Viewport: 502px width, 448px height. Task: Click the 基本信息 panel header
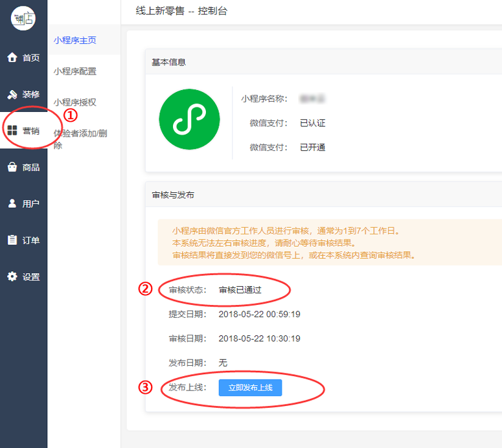tap(168, 62)
